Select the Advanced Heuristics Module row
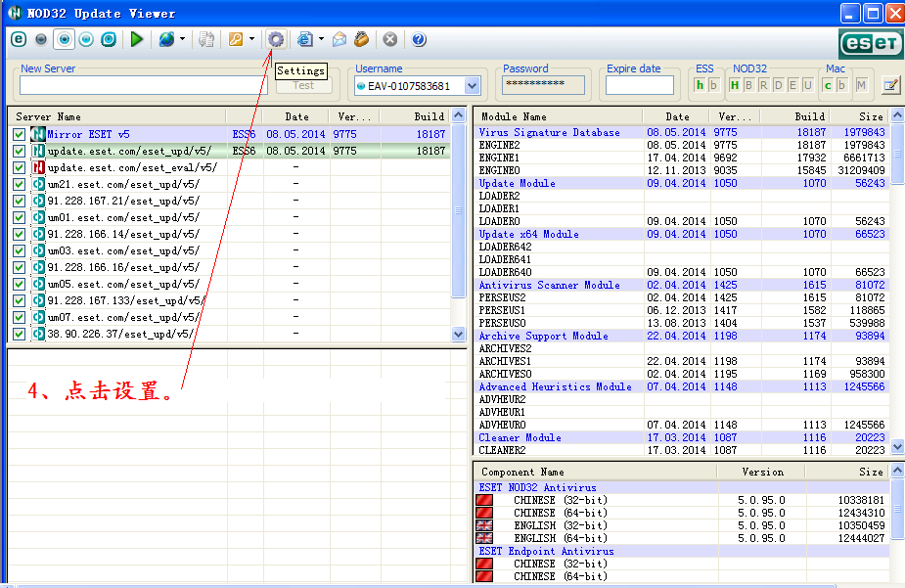905x588 pixels. tap(682, 386)
